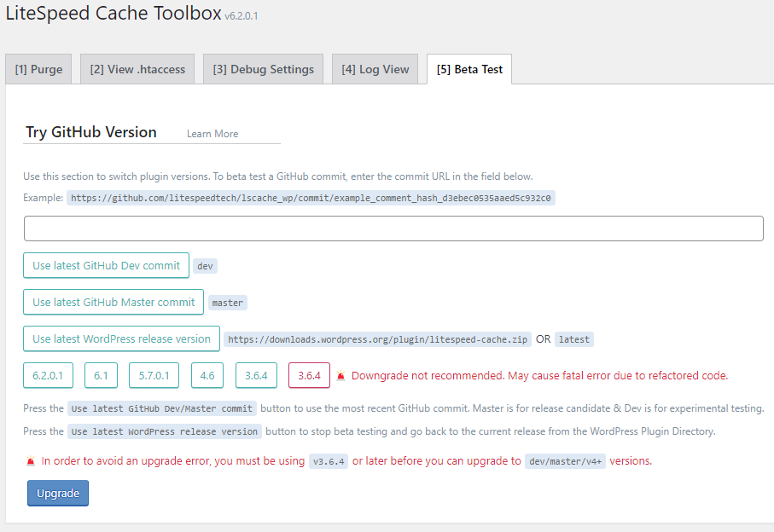Focus the commit URL input field
774x532 pixels.
(x=393, y=228)
